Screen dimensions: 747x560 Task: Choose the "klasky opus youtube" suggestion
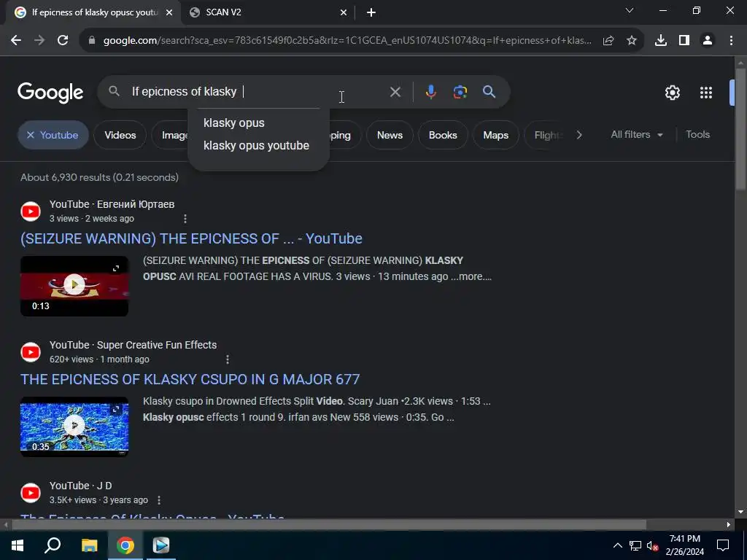click(258, 146)
